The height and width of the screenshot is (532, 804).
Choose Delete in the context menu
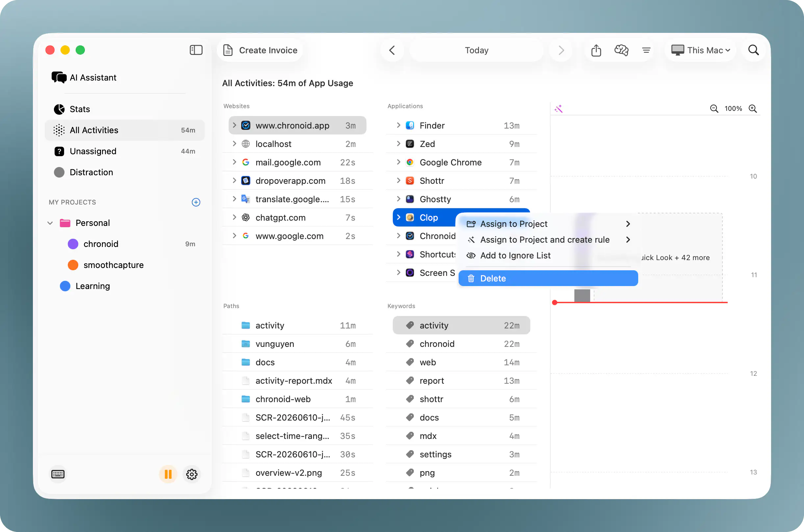[x=548, y=278]
